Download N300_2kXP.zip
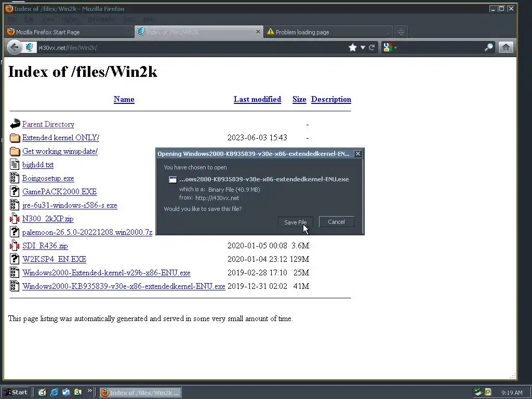532x399 pixels. click(48, 219)
